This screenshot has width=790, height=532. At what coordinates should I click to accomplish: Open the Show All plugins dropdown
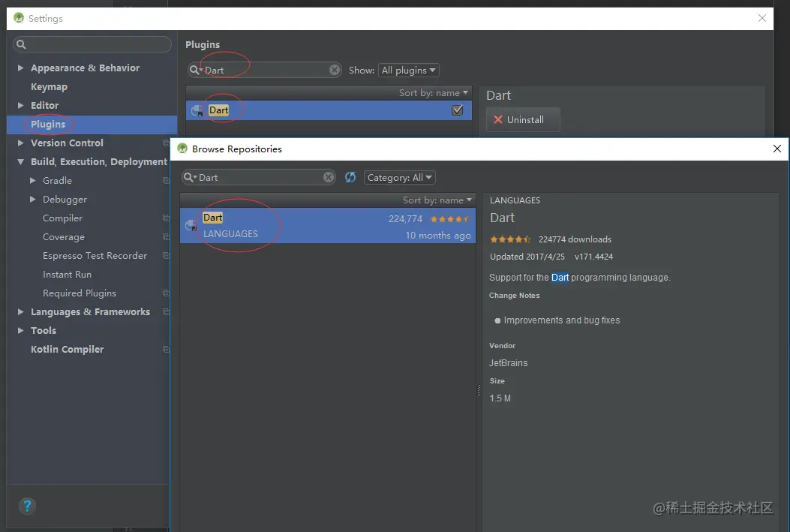409,70
